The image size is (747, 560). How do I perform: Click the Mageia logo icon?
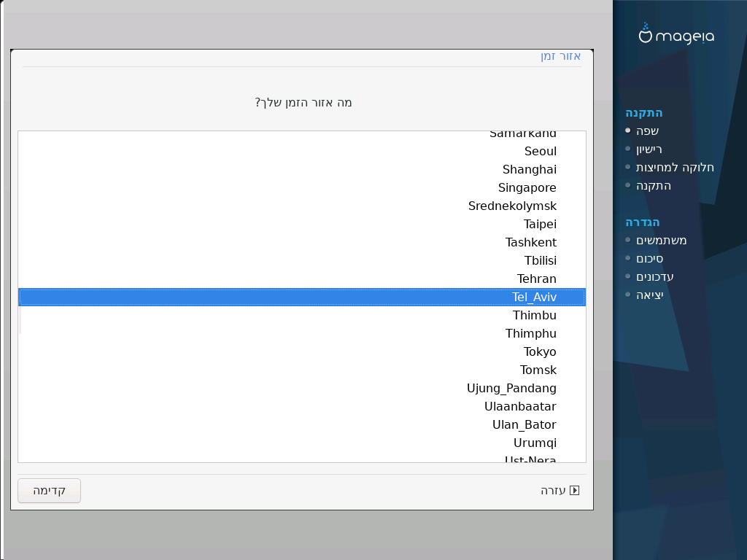point(645,34)
